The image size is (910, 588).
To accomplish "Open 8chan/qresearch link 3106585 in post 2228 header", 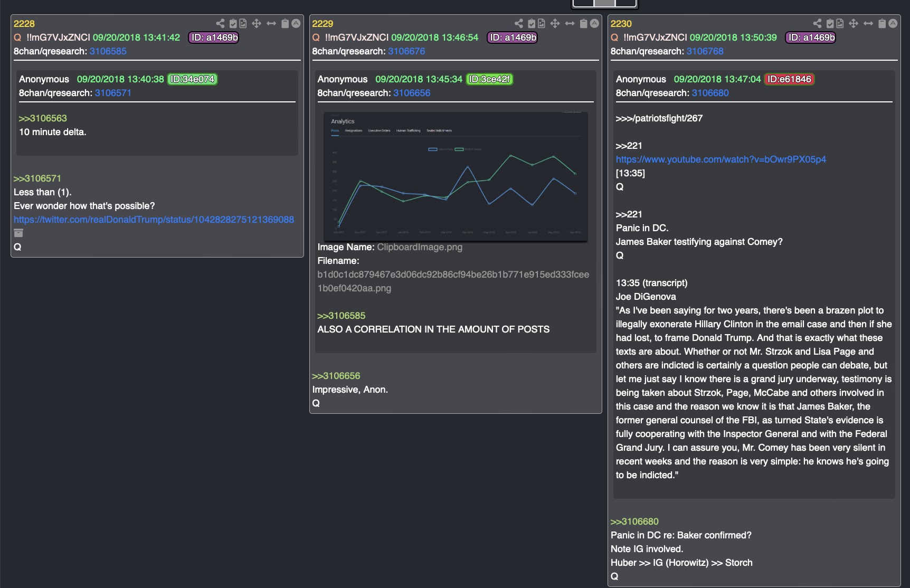I will tap(108, 51).
